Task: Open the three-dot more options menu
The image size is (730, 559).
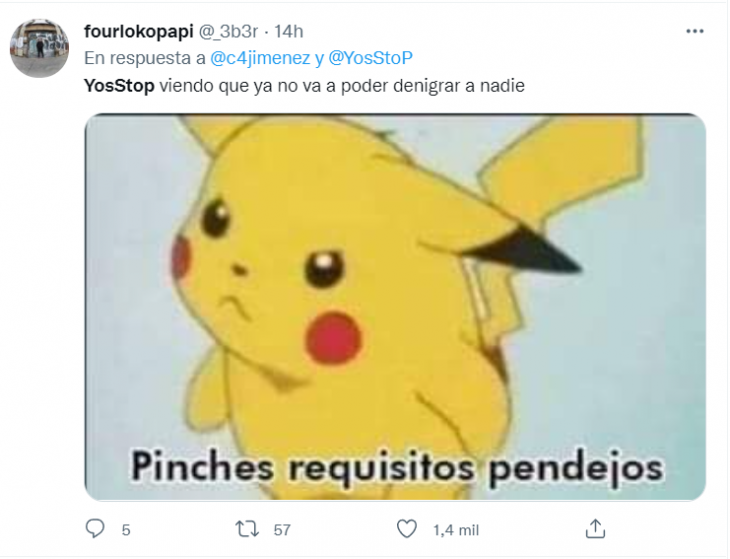Action: pos(695,31)
